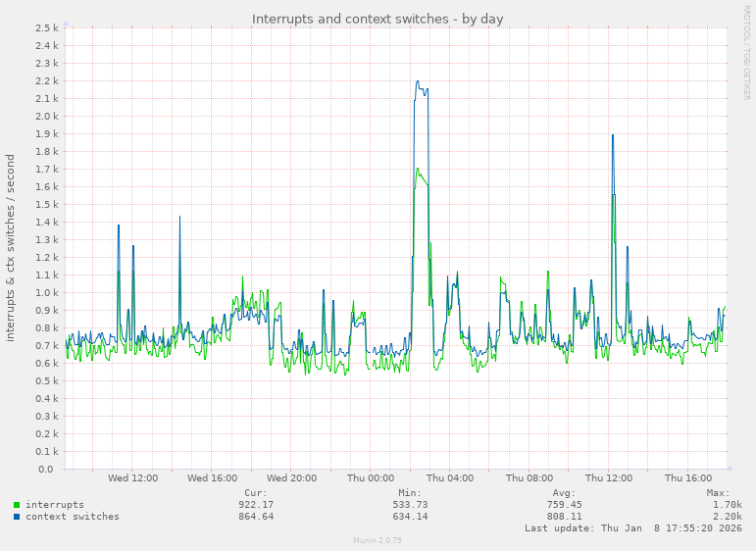Click the graph title text
756x551 pixels.
click(378, 19)
